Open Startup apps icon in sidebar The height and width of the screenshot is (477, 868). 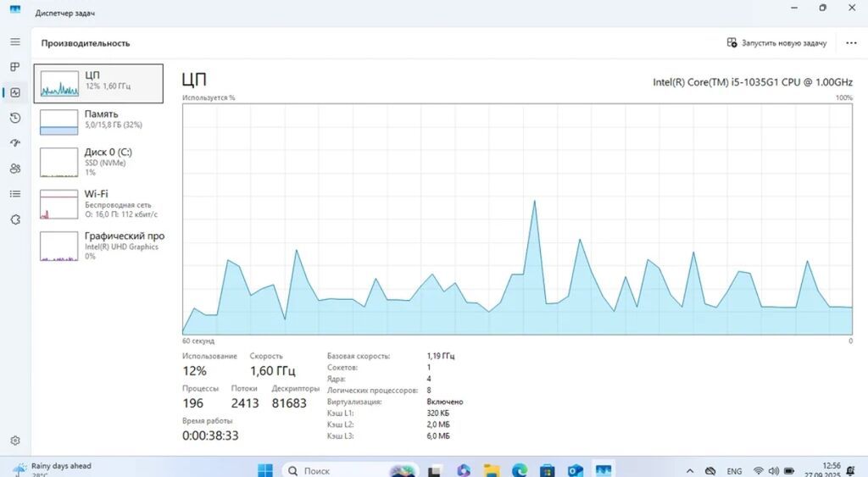click(15, 143)
